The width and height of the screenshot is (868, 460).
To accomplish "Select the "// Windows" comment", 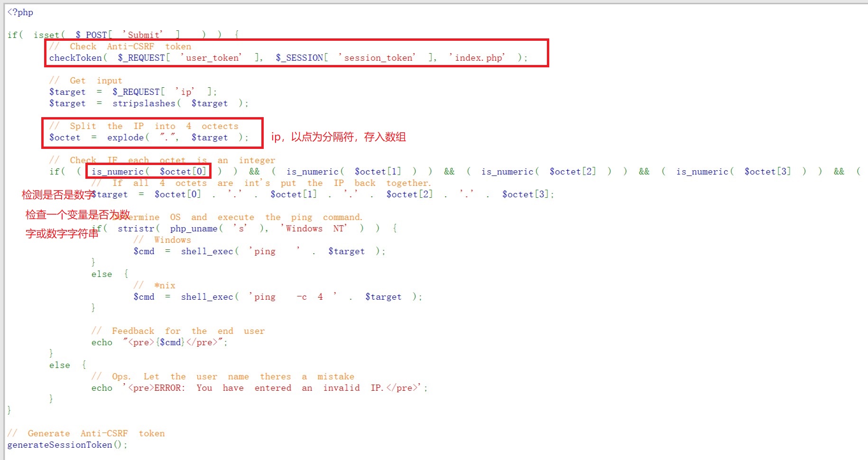I will click(x=162, y=240).
